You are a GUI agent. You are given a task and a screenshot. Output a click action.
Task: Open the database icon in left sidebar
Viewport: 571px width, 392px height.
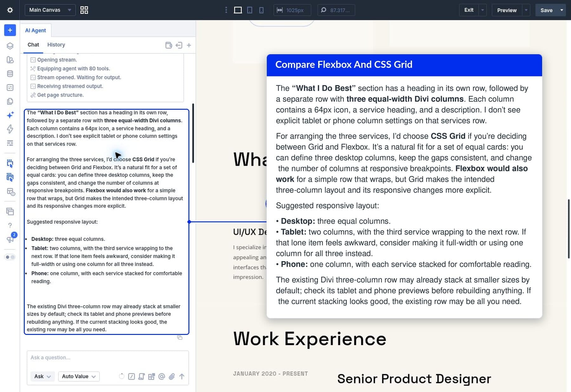coord(10,74)
